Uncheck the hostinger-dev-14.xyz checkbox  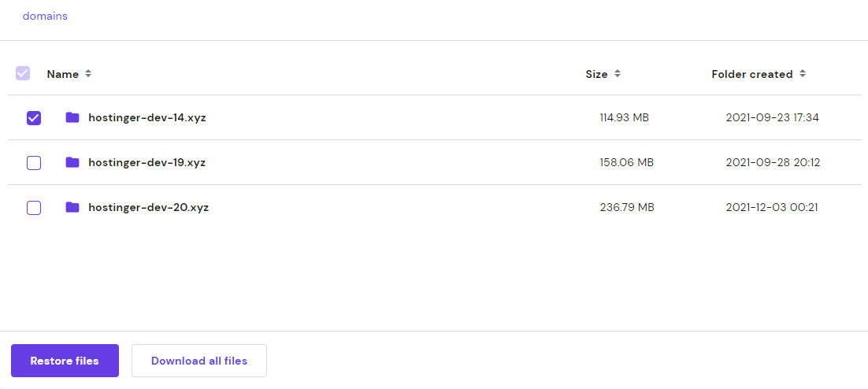pos(34,118)
